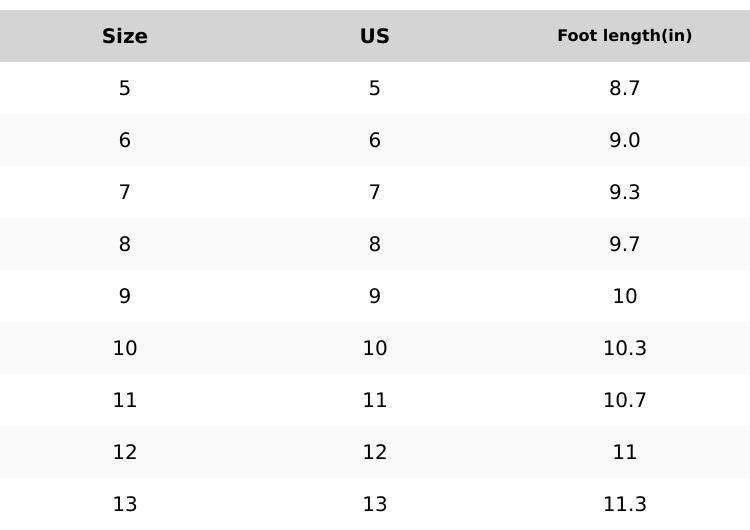Click the 11.3 foot length cell

point(624,505)
